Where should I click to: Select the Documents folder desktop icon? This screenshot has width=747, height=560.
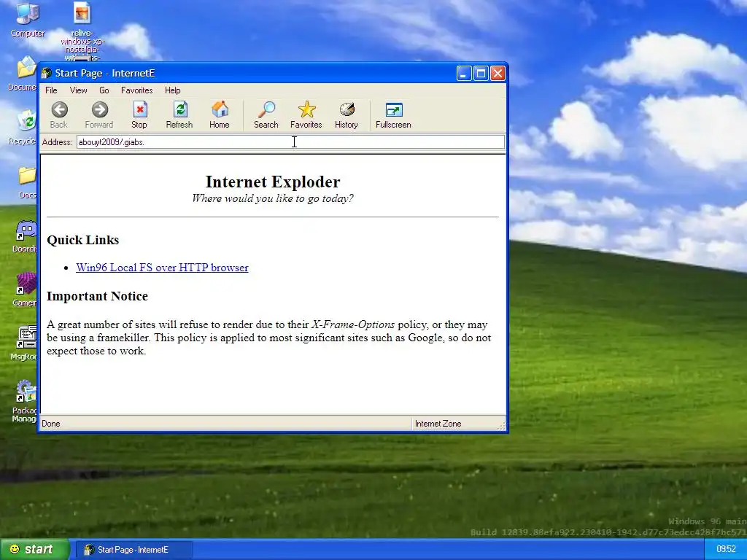23,74
